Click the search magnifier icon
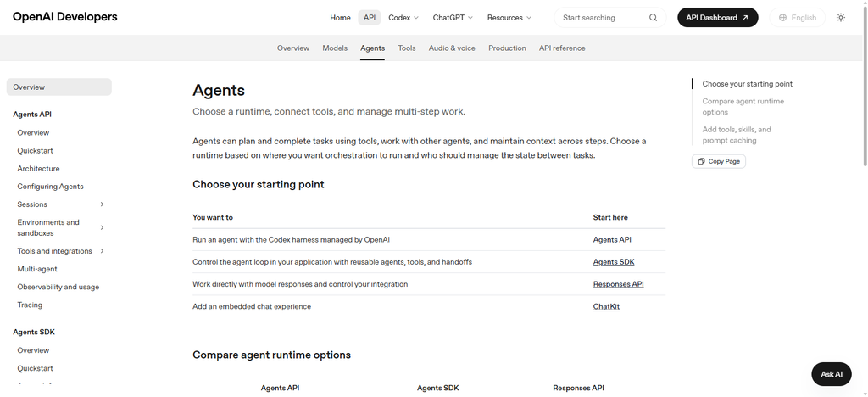This screenshot has width=868, height=397. point(654,18)
